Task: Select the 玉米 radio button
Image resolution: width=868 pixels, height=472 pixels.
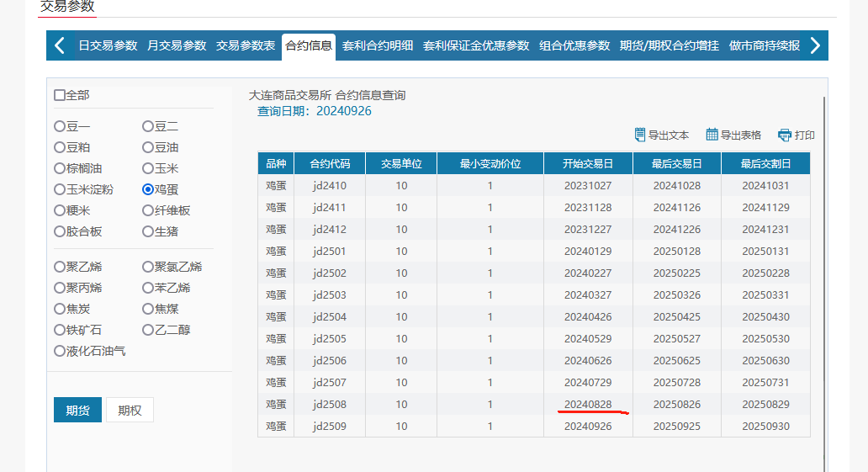Action: pyautogui.click(x=147, y=168)
